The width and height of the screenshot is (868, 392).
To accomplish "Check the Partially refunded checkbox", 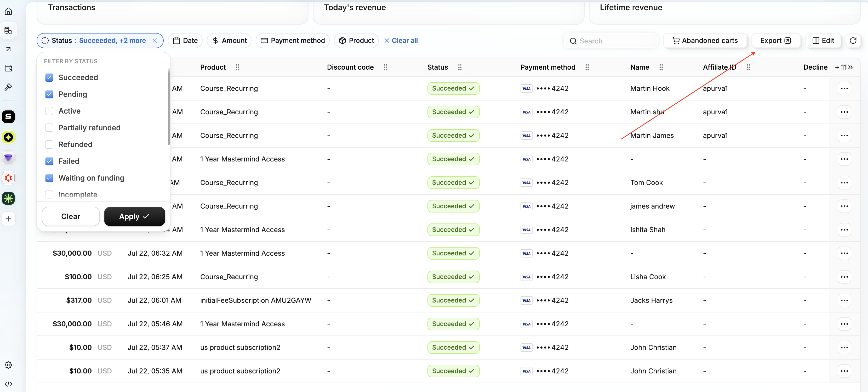I will click(x=49, y=127).
